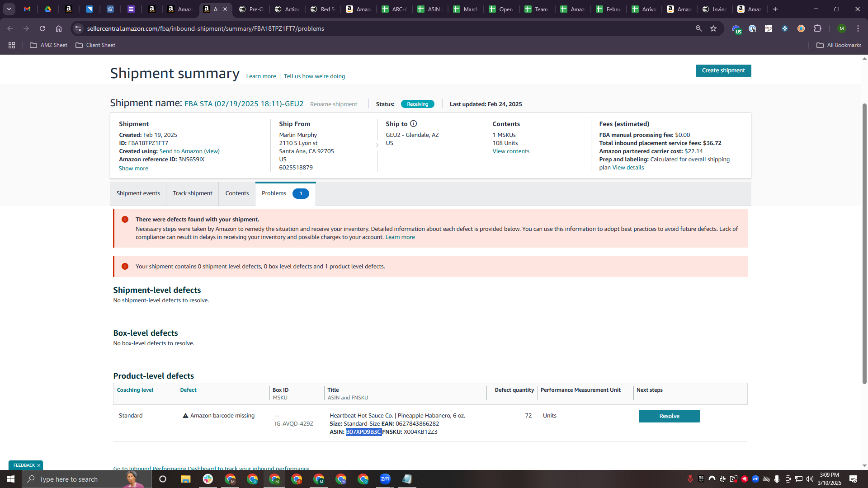The height and width of the screenshot is (488, 868).
Task: Open Learn more in the defects alert
Action: pos(400,237)
